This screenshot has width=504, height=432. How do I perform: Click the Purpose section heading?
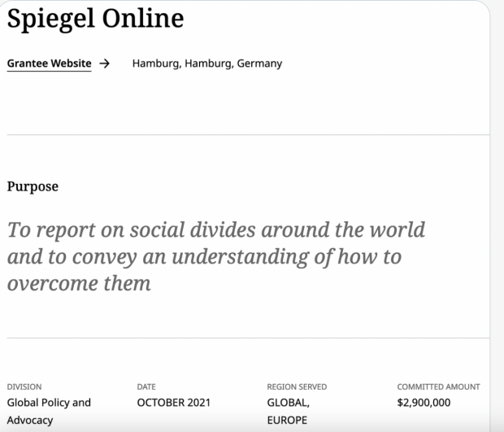pyautogui.click(x=33, y=186)
